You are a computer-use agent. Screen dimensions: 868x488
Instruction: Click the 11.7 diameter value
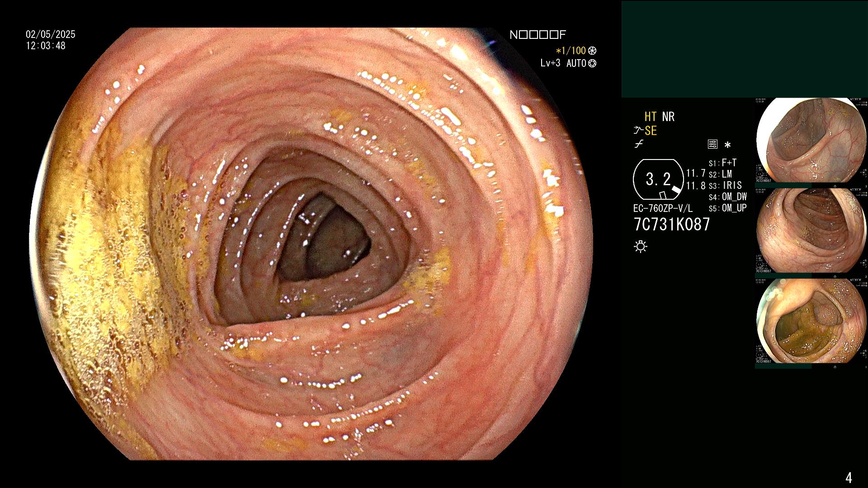point(696,174)
